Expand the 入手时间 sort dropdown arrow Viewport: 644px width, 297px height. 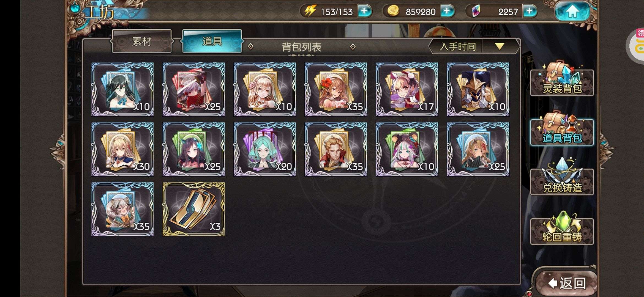click(x=500, y=46)
